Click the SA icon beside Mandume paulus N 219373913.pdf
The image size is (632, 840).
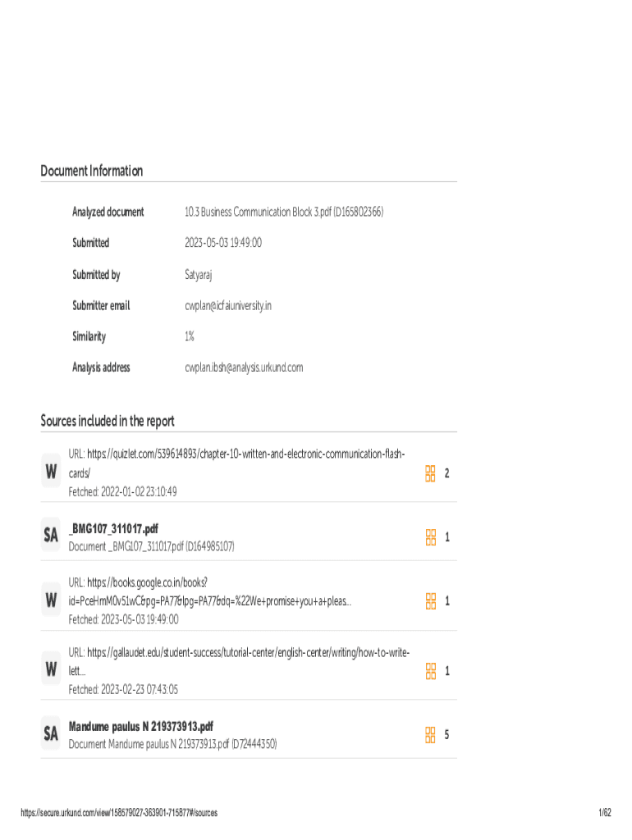coord(51,733)
